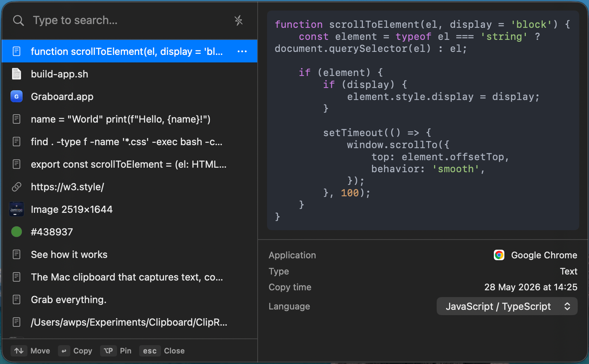The width and height of the screenshot is (589, 364).
Task: Select the https://w3.style/ link entry
Action: point(129,187)
